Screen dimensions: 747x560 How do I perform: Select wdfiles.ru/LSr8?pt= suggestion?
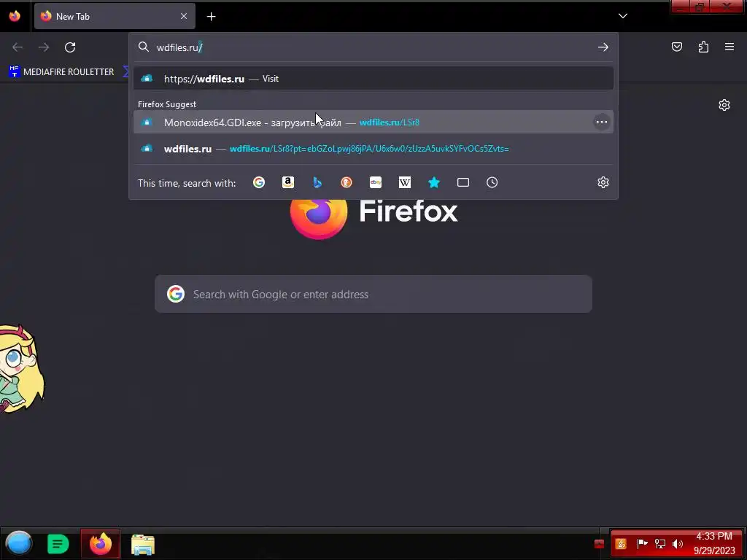click(x=373, y=149)
